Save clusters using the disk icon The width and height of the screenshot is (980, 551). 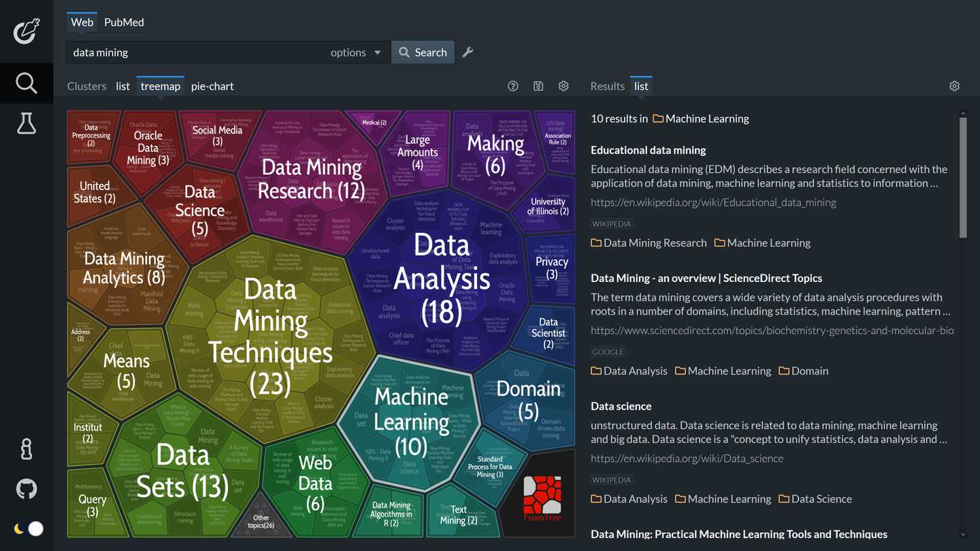[x=538, y=86]
